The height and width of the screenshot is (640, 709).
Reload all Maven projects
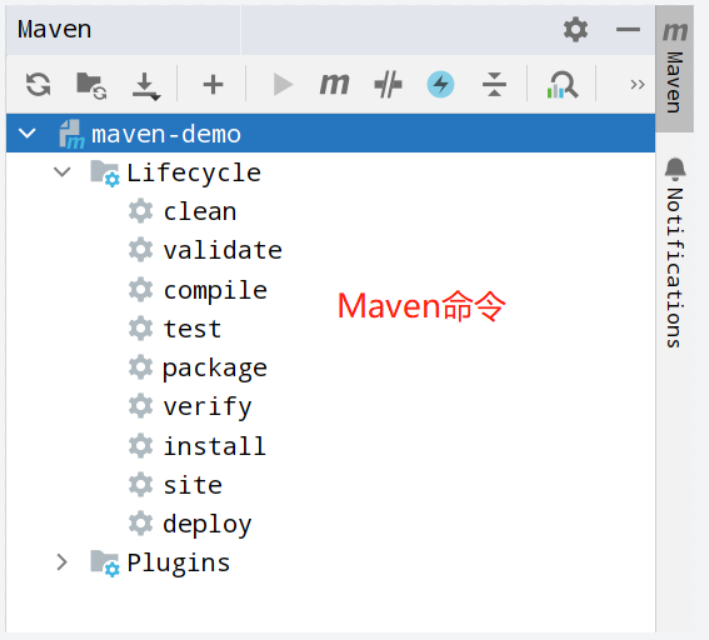click(38, 85)
